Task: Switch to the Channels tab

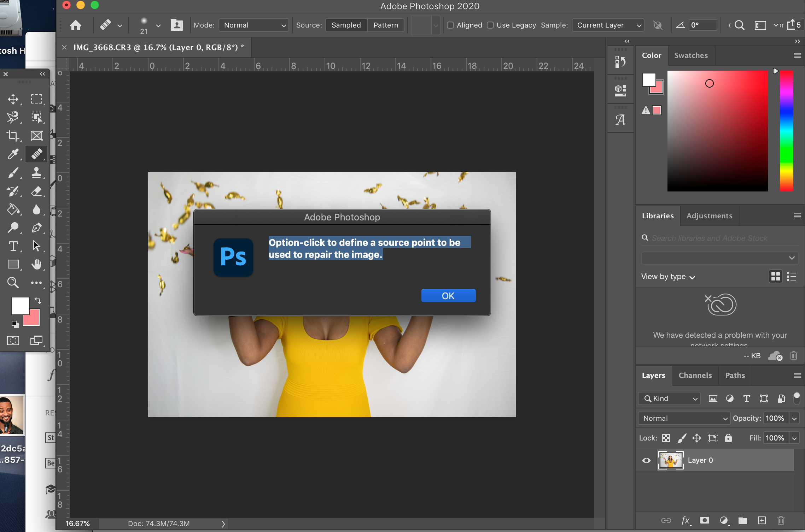Action: 695,375
